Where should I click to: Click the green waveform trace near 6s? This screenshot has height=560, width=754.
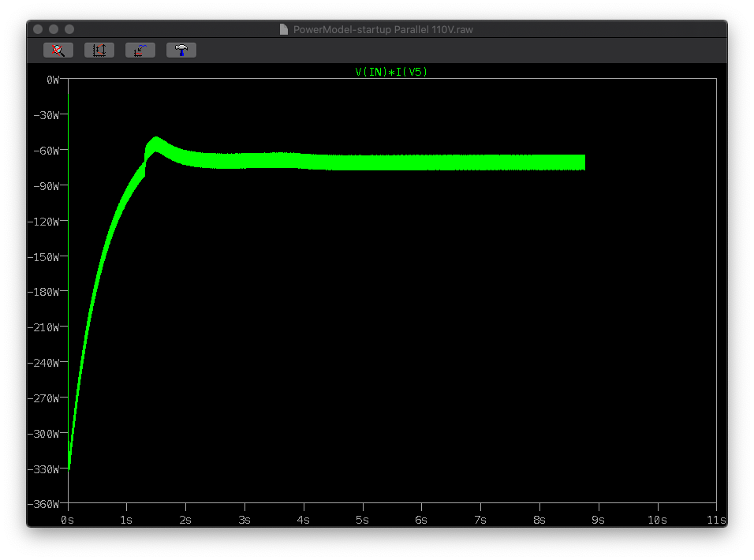(x=421, y=162)
